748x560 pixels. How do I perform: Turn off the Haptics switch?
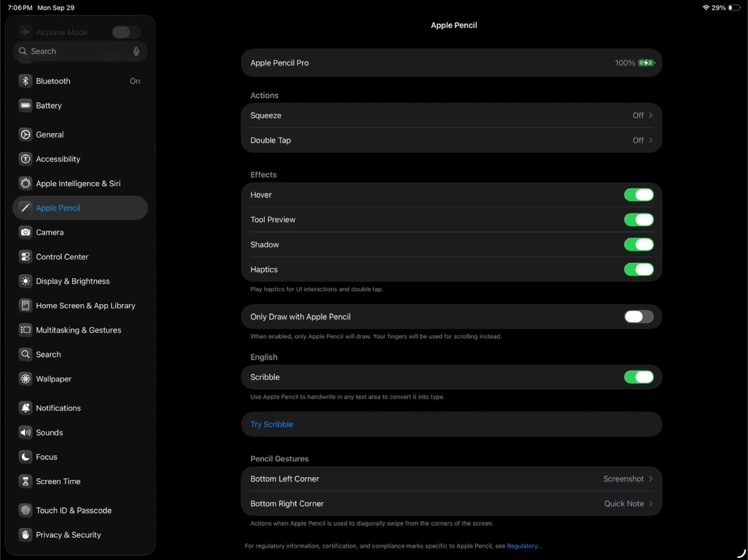pos(638,269)
